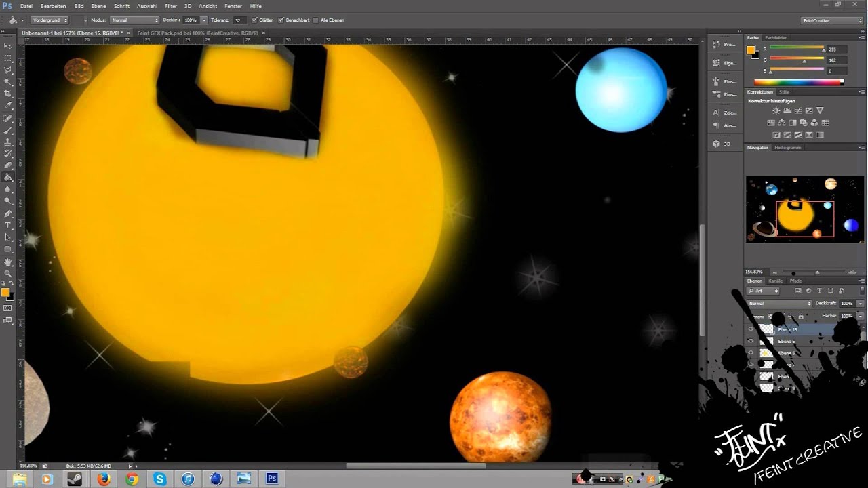Viewport: 868px width, 488px height.
Task: Open the Filter menu
Action: [171, 6]
